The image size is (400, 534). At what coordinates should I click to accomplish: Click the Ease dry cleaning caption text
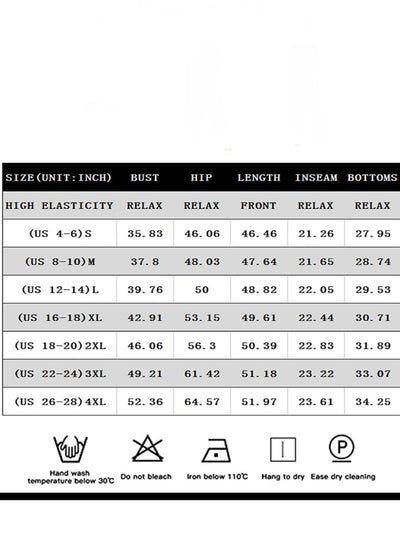pos(343,476)
